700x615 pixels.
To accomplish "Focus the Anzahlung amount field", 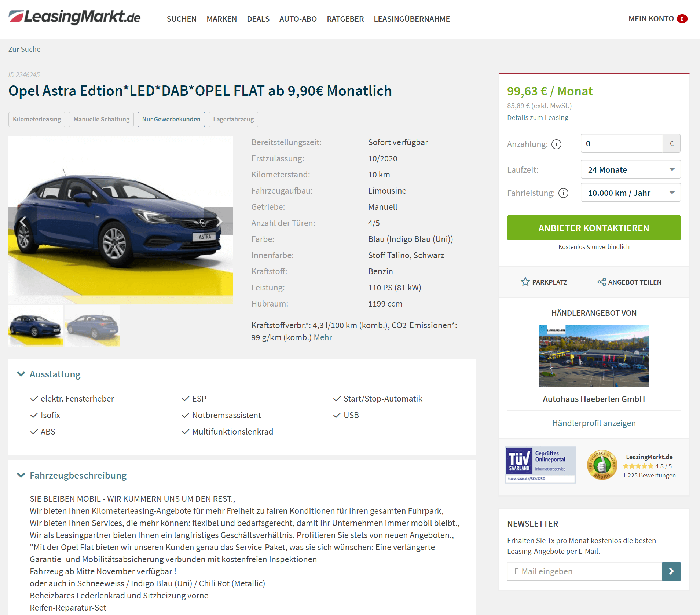I will point(622,143).
